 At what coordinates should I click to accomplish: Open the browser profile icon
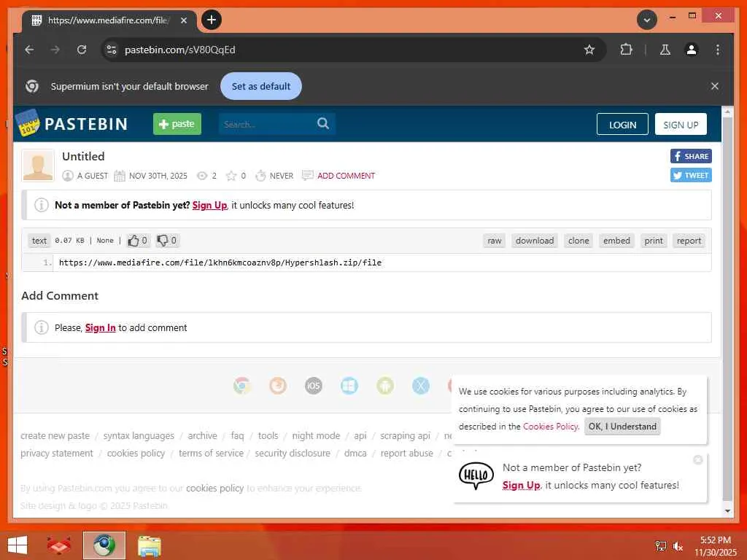(x=692, y=50)
